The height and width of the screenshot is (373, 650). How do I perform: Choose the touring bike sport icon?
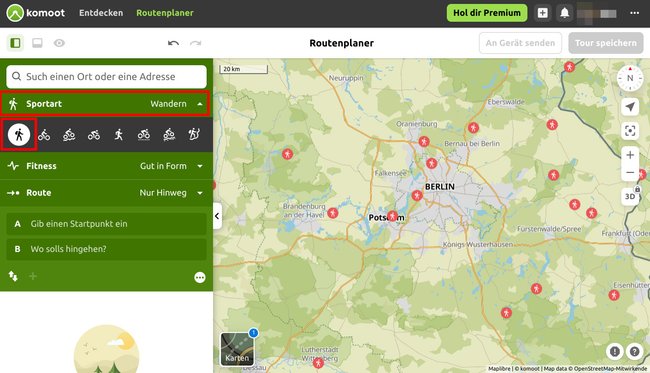(44, 135)
